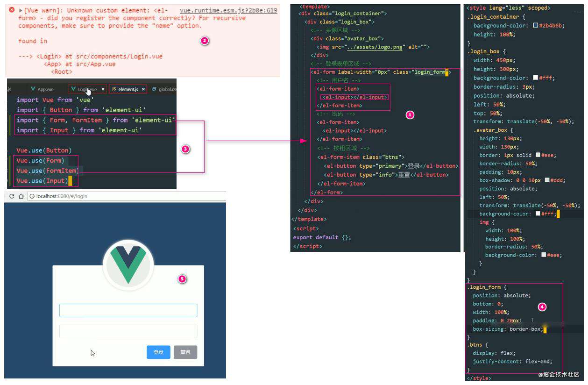Click the "box-sizing: border-box;" CSS line
Image resolution: width=588 pixels, height=385 pixels.
click(x=509, y=329)
